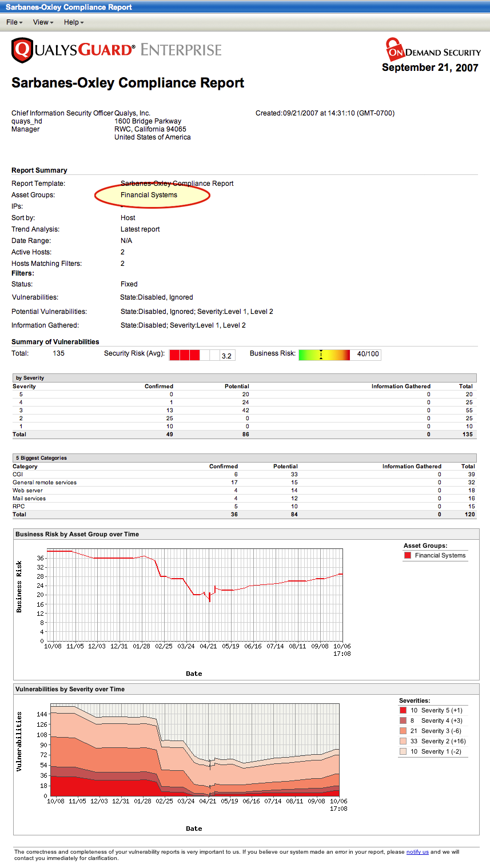Click the Severity 1 legend swatch
The image size is (490, 868).
[x=403, y=751]
